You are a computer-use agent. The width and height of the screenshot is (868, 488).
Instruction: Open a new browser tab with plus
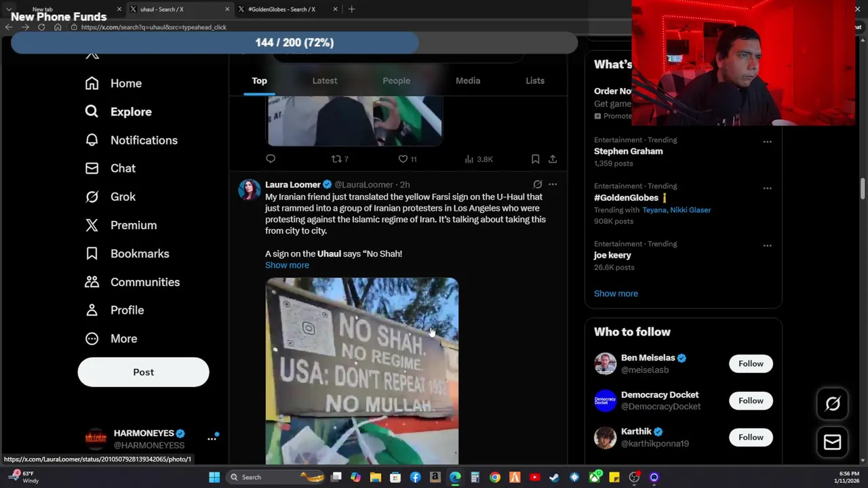pyautogui.click(x=351, y=9)
